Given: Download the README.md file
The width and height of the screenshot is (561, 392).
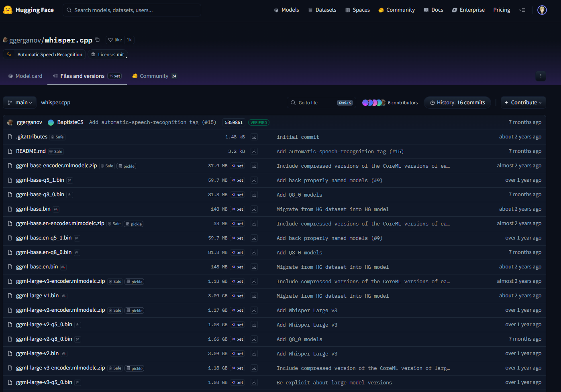Looking at the screenshot, I should (254, 151).
